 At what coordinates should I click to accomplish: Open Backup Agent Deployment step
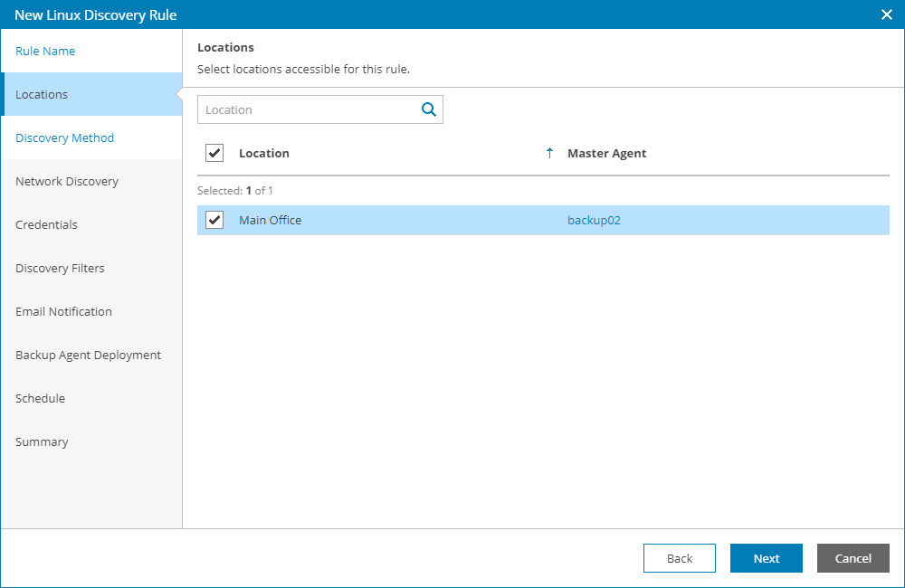point(88,356)
